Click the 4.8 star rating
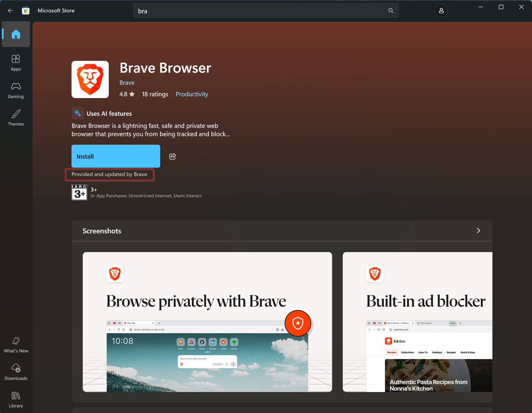 coord(127,94)
